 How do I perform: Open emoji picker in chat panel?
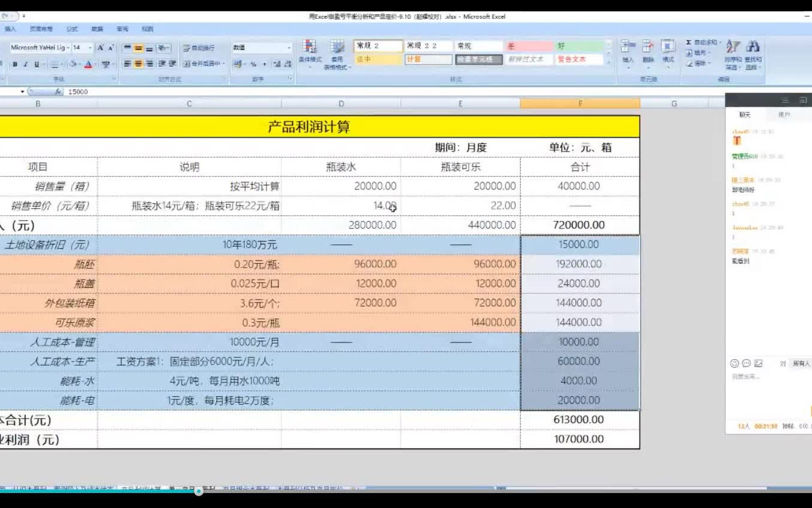[x=734, y=363]
